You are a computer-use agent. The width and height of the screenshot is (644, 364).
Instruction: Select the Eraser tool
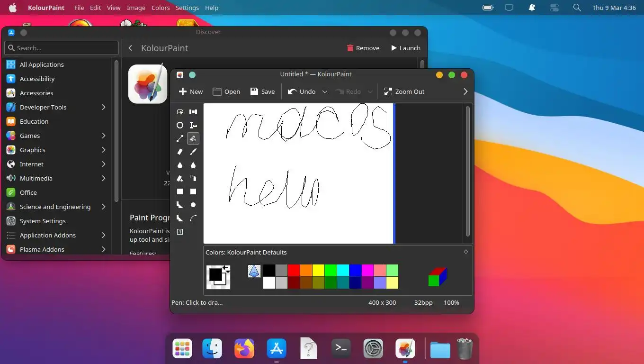(180, 152)
